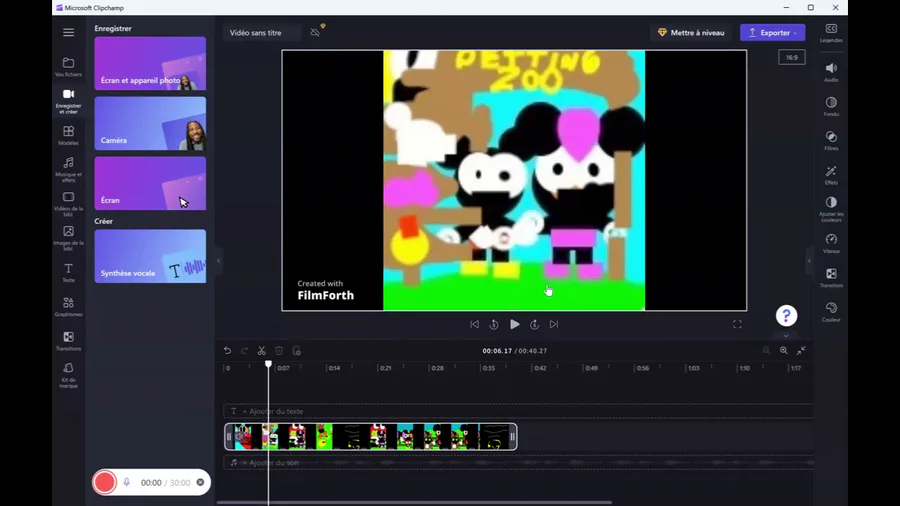This screenshot has width=900, height=506.
Task: Open Fondu fade panel
Action: (831, 107)
